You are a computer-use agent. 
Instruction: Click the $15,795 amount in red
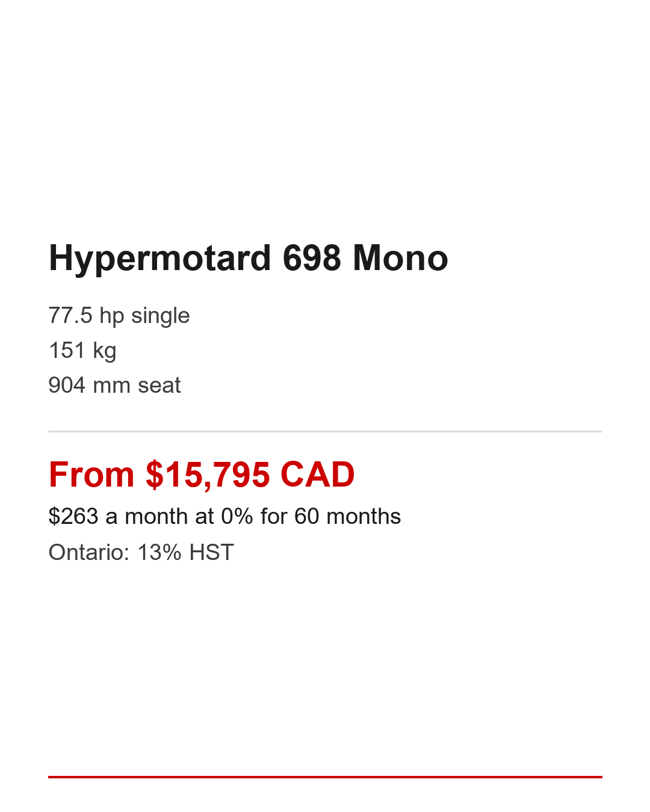(x=208, y=475)
